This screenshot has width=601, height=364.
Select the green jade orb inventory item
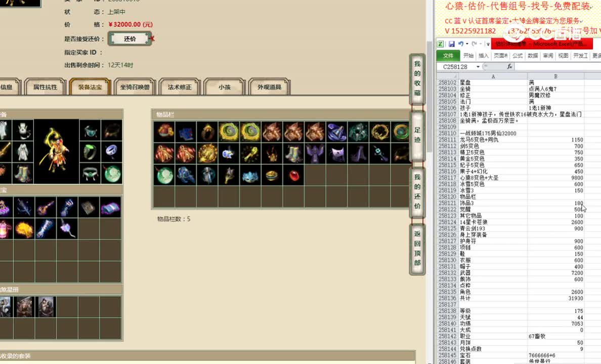[164, 175]
